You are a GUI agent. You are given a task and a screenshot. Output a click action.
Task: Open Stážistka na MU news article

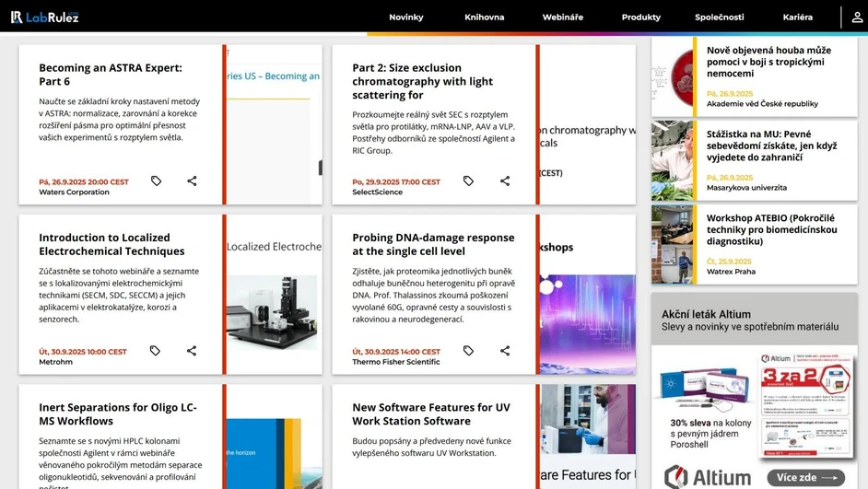pos(771,146)
